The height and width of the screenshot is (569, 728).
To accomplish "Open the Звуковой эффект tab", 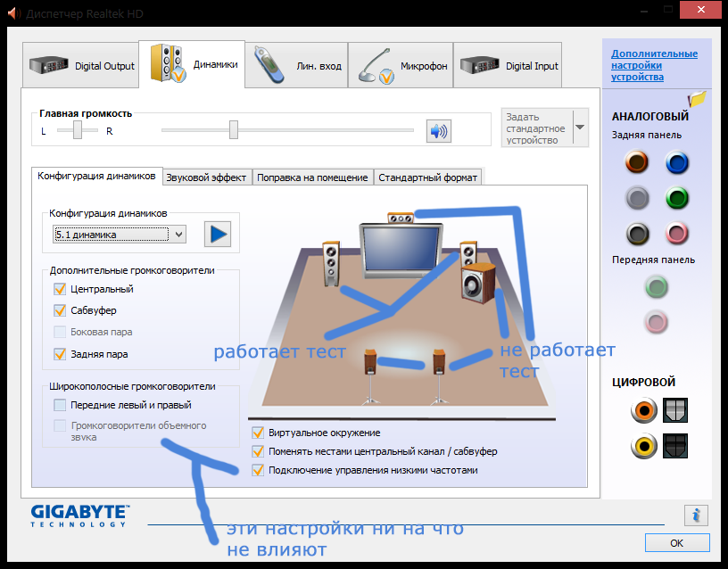I will 206,177.
